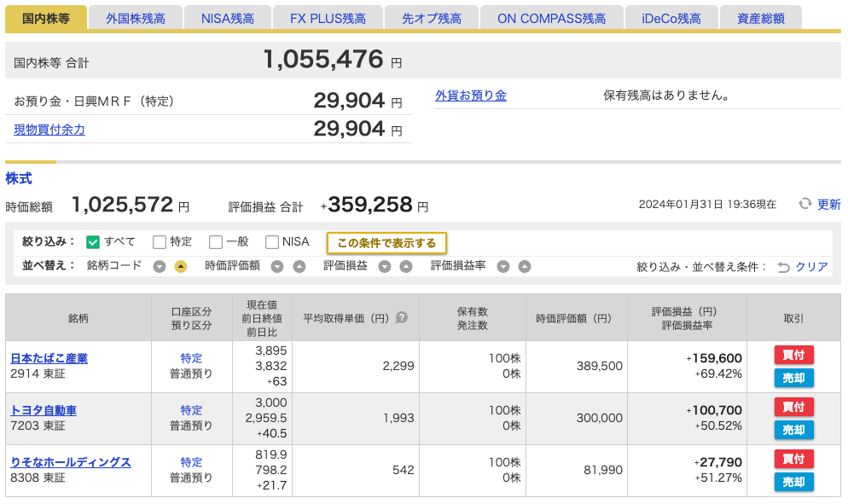Open the 先オプ残高 tab
The width and height of the screenshot is (848, 504).
pos(432,19)
